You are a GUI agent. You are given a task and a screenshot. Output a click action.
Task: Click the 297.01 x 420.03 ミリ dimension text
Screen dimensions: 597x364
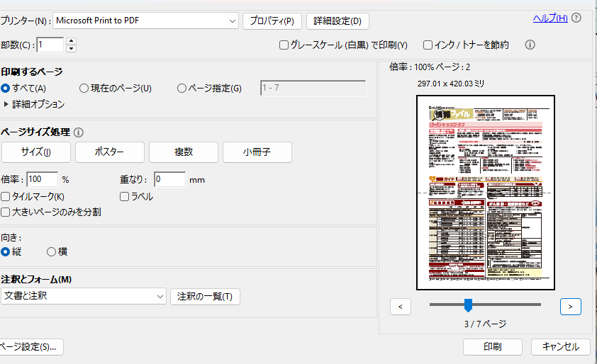point(450,84)
